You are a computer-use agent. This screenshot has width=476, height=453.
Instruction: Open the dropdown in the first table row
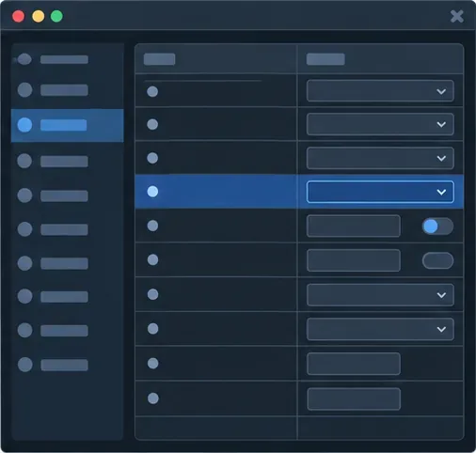pos(380,91)
